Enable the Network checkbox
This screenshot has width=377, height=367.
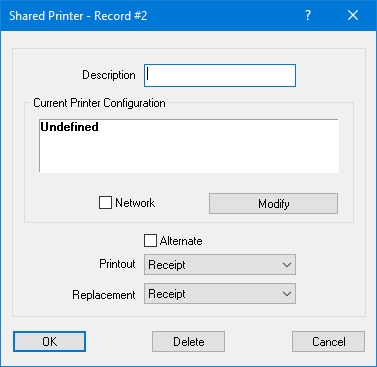coord(105,203)
